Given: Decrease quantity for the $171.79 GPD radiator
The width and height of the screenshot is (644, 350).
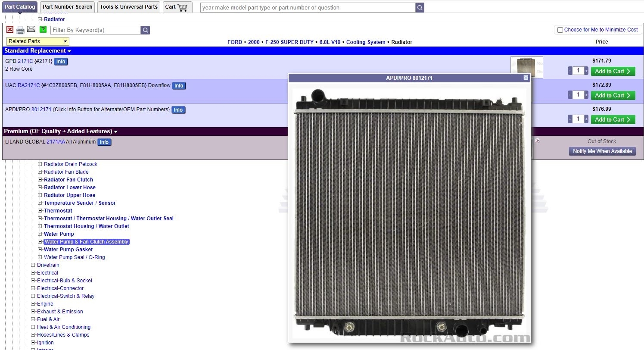Looking at the screenshot, I should pos(570,71).
